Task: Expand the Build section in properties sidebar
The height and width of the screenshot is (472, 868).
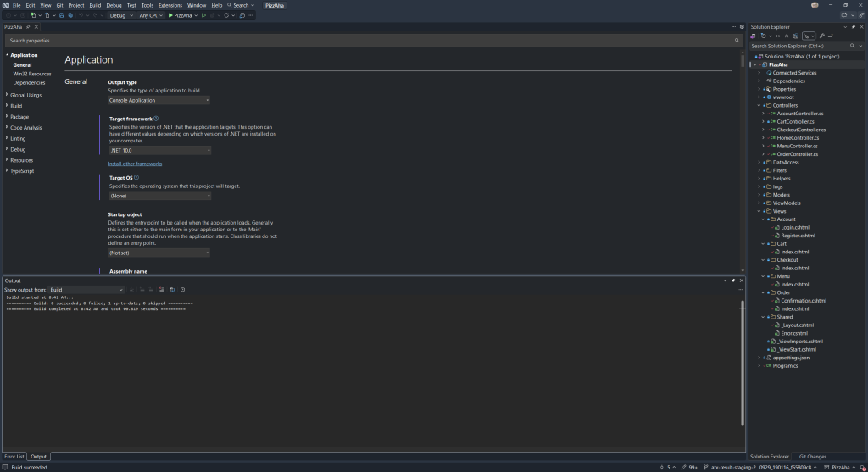Action: point(7,106)
